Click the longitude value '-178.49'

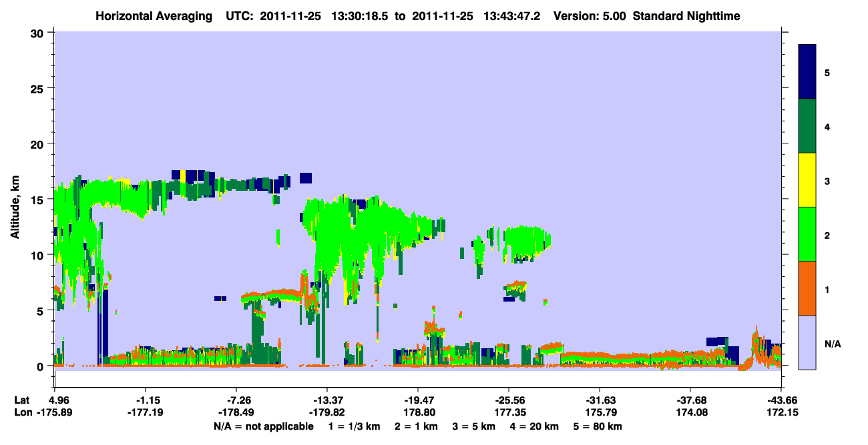(236, 413)
